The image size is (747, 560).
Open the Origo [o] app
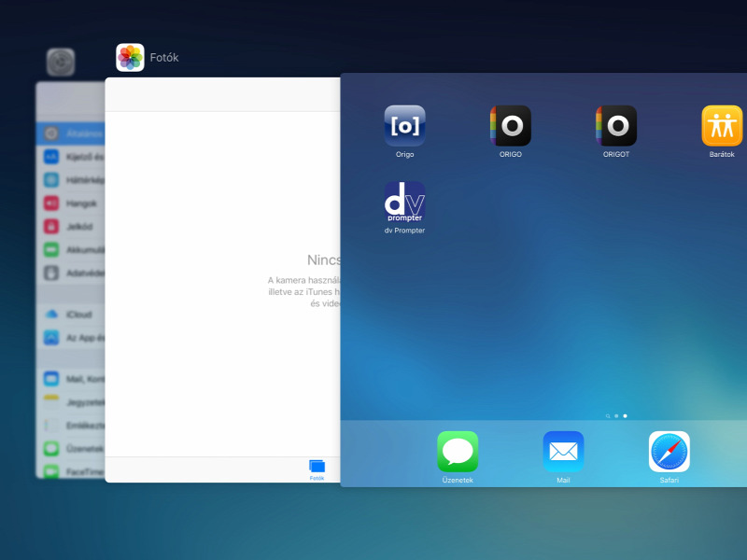coord(404,126)
